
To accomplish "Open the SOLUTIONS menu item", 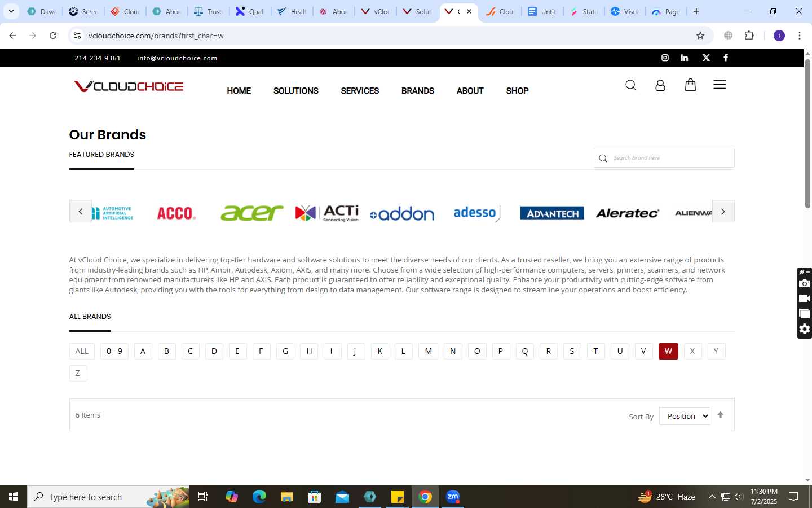I will pyautogui.click(x=296, y=91).
